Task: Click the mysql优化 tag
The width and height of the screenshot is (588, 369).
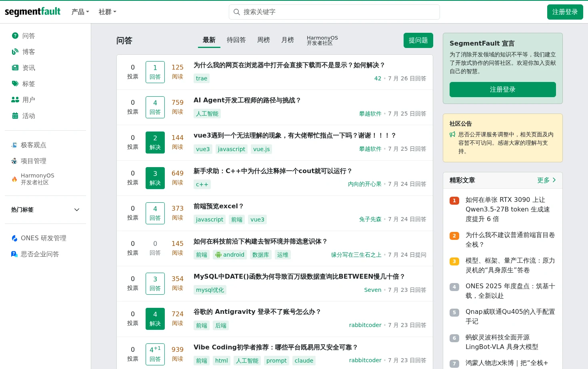Action: pyautogui.click(x=210, y=290)
